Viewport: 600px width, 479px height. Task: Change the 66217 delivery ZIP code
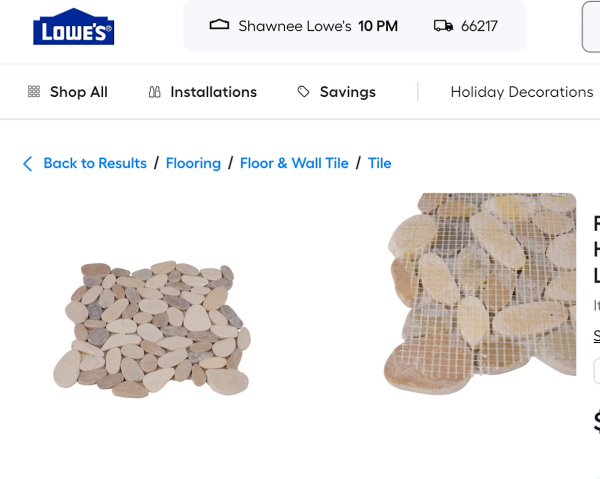coord(466,26)
